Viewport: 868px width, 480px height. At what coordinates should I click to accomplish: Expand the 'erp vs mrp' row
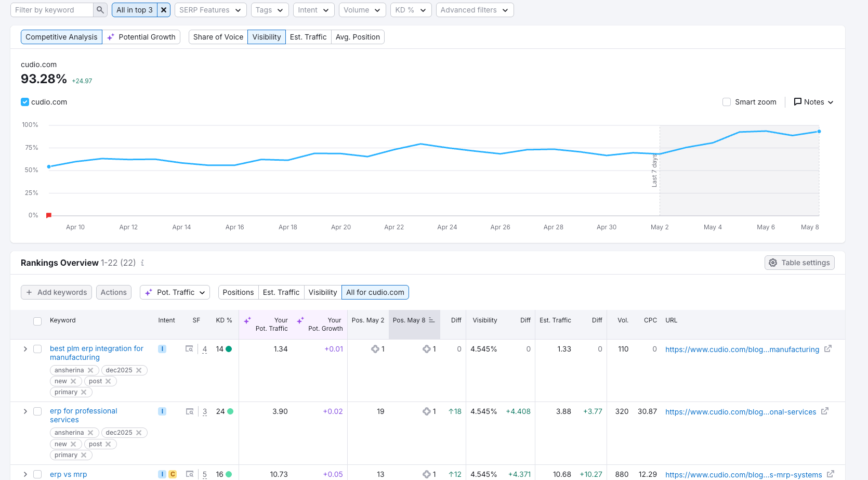[x=25, y=474]
